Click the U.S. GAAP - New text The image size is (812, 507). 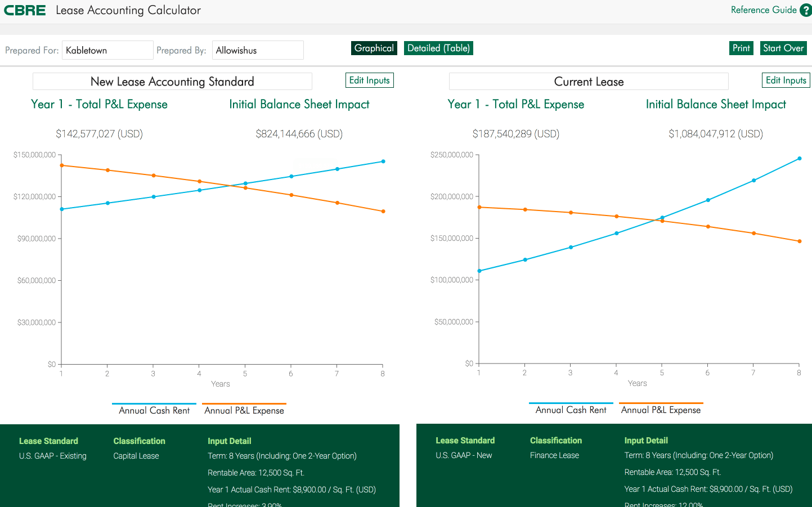click(464, 455)
